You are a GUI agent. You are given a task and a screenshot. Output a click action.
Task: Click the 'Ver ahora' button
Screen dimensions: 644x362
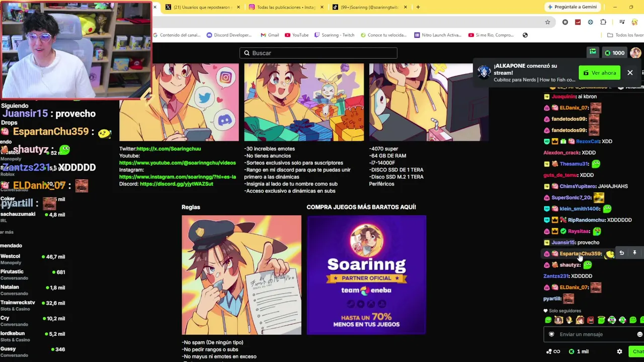click(600, 73)
